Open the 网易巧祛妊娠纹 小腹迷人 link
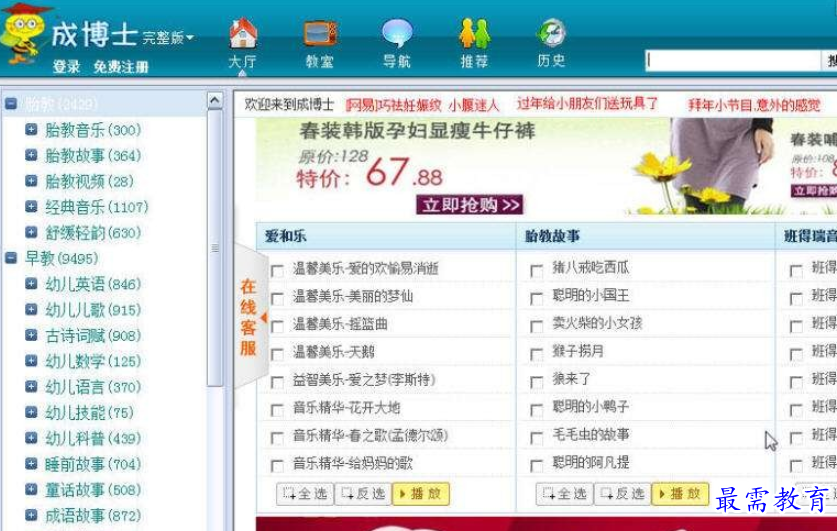The width and height of the screenshot is (837, 531). point(422,105)
